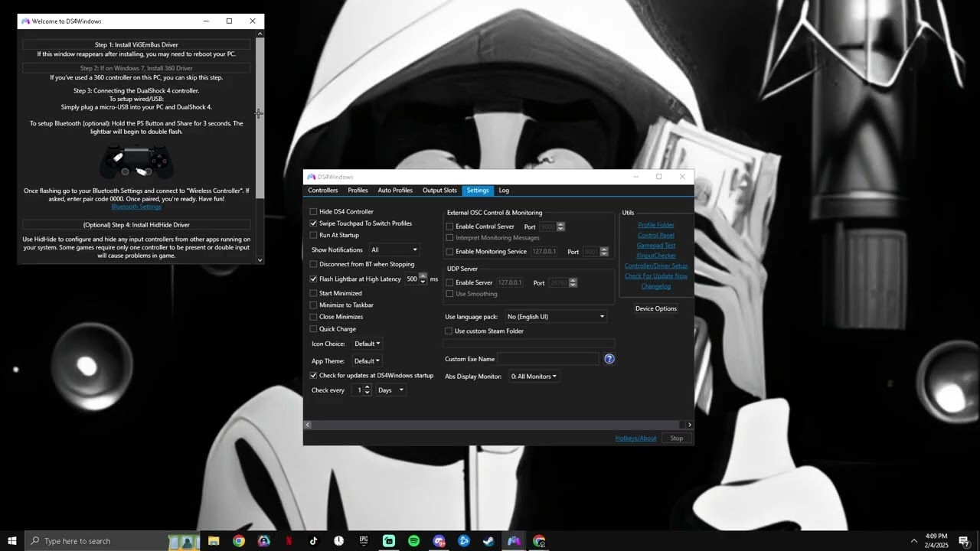The width and height of the screenshot is (980, 551).
Task: Open the Profile Folder link
Action: (x=656, y=225)
